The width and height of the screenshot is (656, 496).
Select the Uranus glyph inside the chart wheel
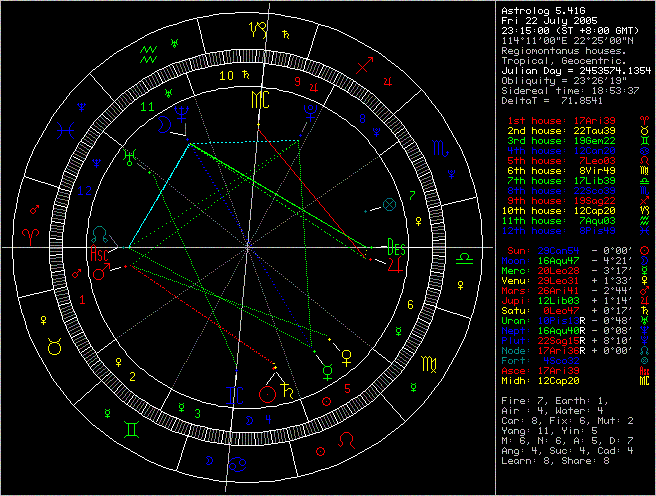129,155
